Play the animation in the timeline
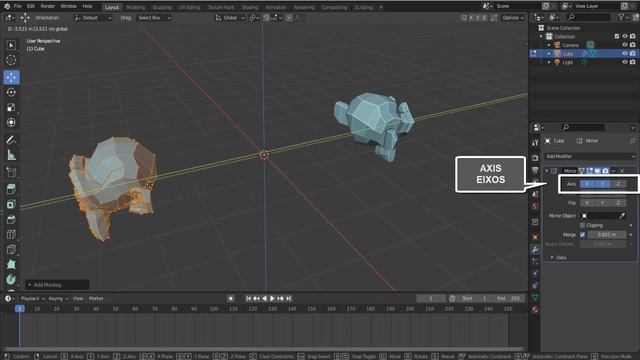Screen dimensions: 640x360 pos(272,299)
